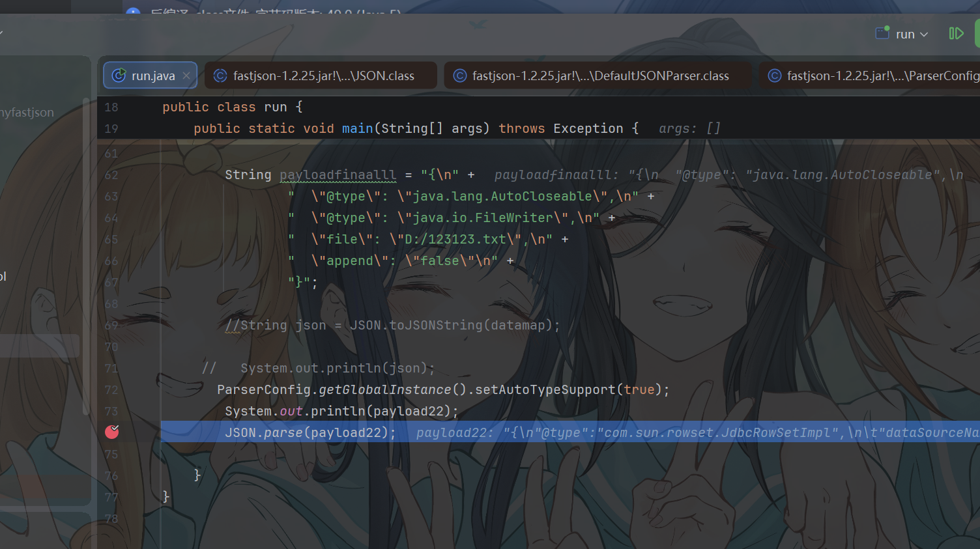Click the class icon on the ParserConfig tab
Image resolution: width=980 pixels, height=549 pixels.
[774, 76]
